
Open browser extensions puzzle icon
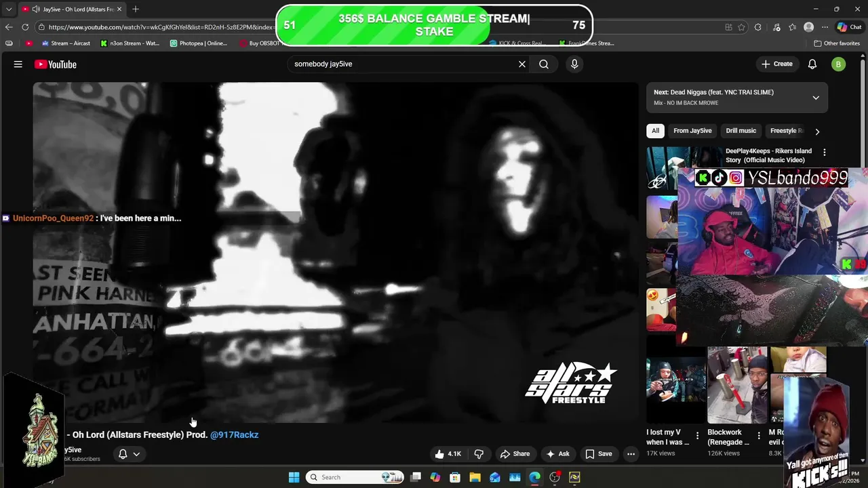758,27
